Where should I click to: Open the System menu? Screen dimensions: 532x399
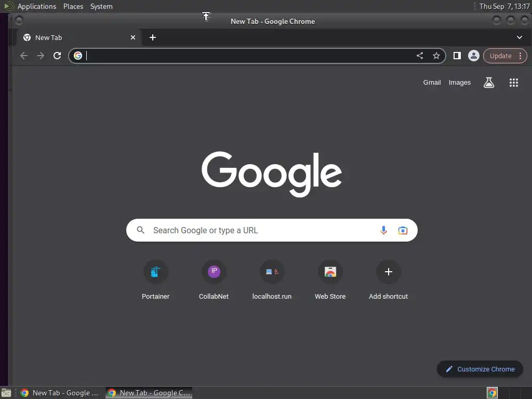(101, 6)
